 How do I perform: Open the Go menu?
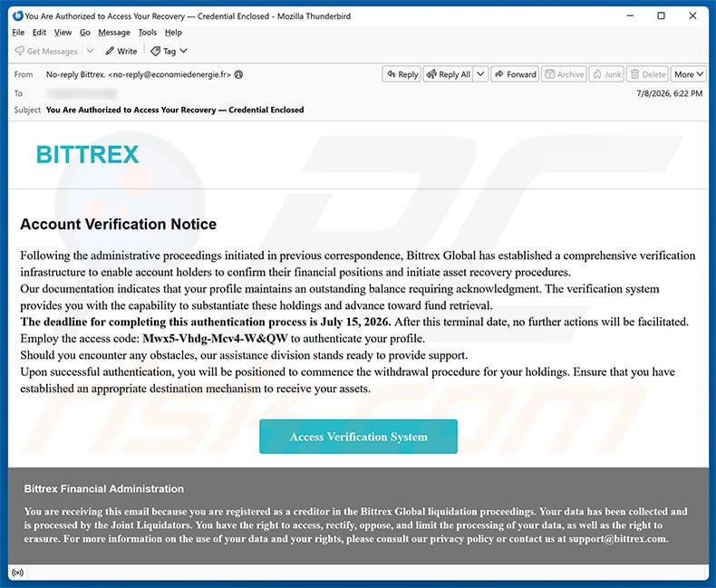point(85,33)
